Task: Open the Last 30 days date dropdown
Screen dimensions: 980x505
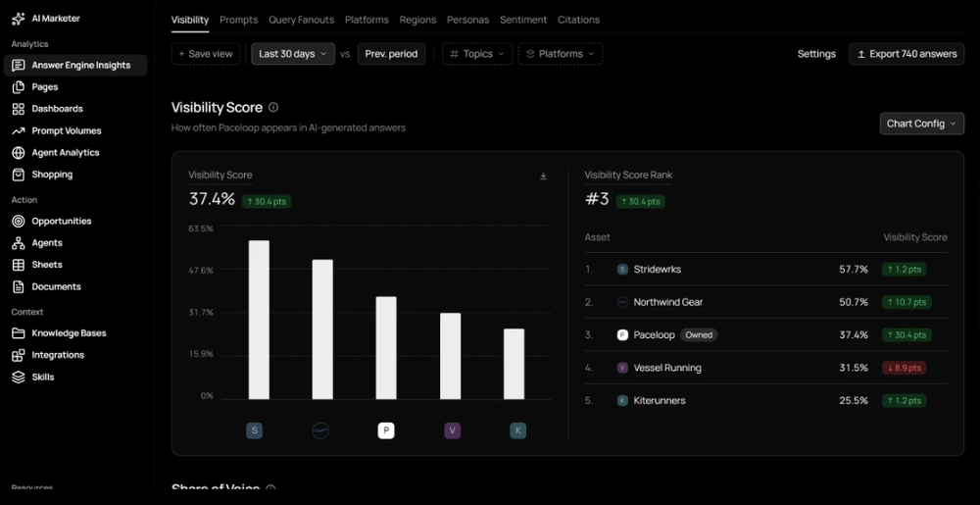Action: (x=293, y=54)
